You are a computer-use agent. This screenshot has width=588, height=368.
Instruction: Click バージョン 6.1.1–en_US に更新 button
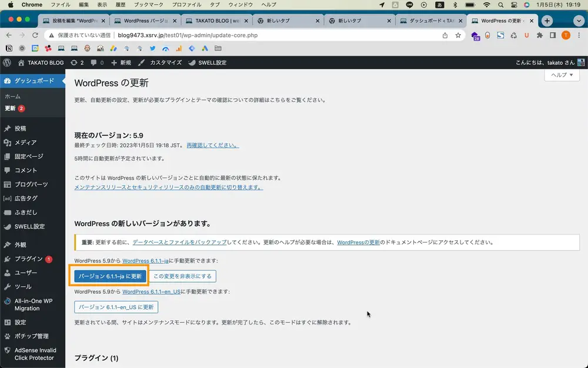pyautogui.click(x=116, y=307)
